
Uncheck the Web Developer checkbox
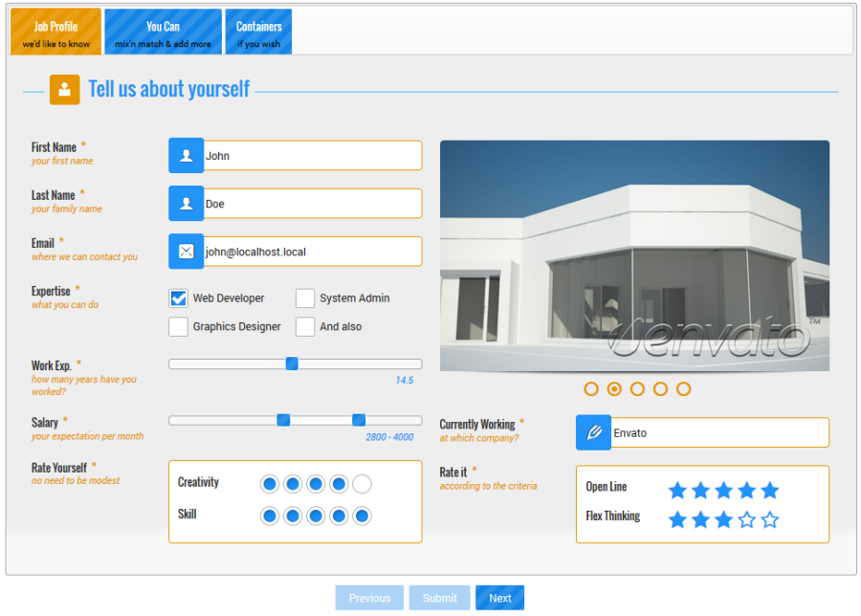[178, 298]
